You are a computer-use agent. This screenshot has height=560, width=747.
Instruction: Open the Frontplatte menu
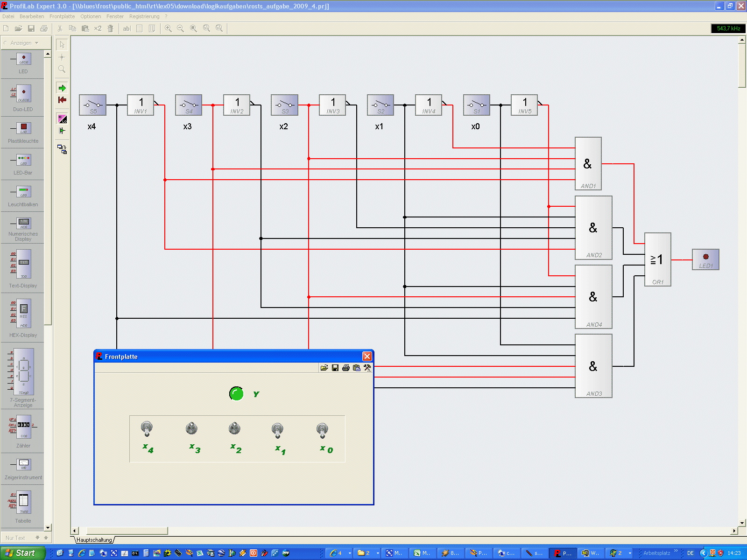(x=62, y=16)
